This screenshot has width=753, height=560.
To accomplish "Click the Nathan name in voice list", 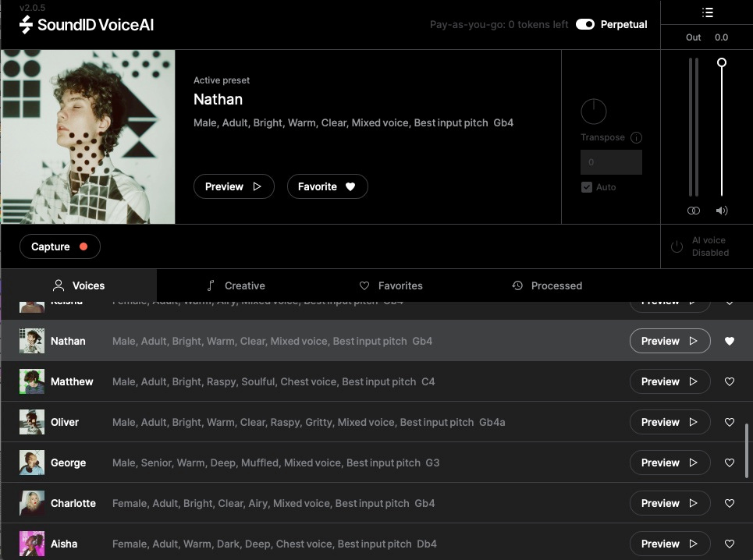I will click(68, 341).
